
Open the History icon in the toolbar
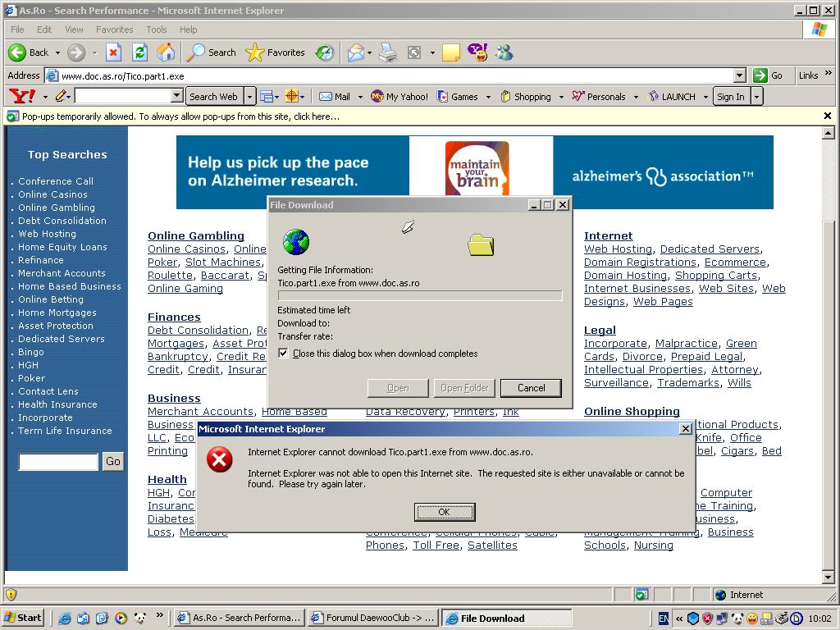(x=325, y=52)
